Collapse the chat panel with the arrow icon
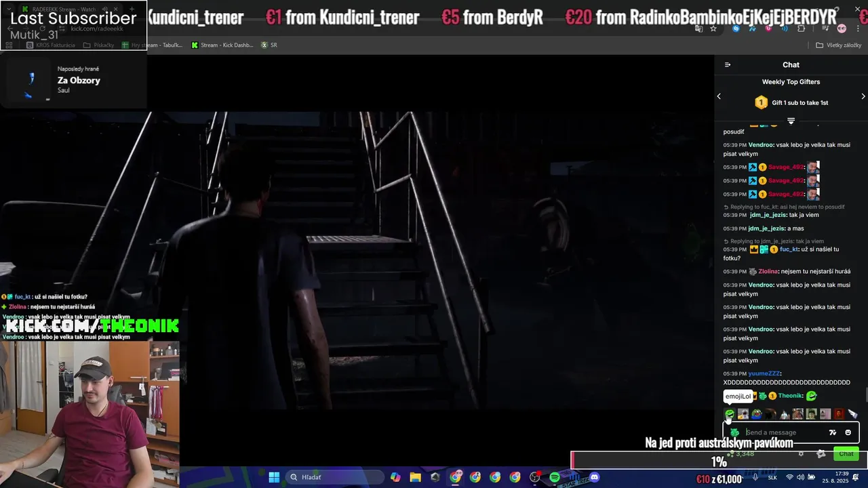 pyautogui.click(x=728, y=65)
